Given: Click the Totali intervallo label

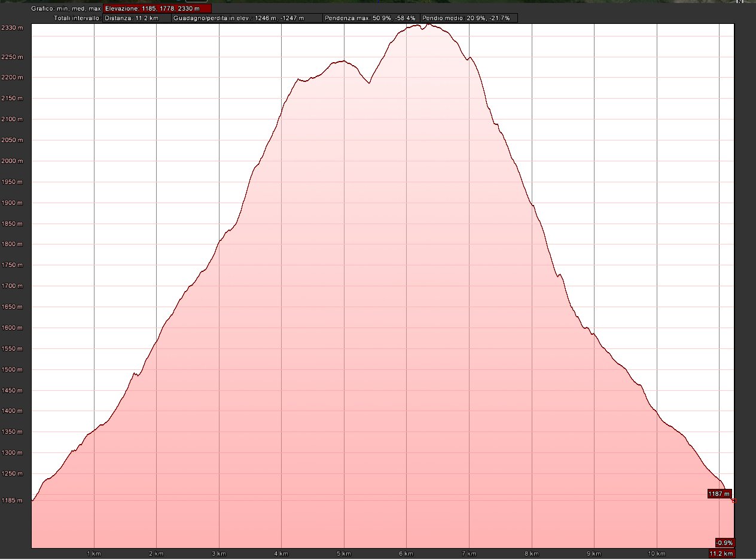Looking at the screenshot, I should coord(77,19).
